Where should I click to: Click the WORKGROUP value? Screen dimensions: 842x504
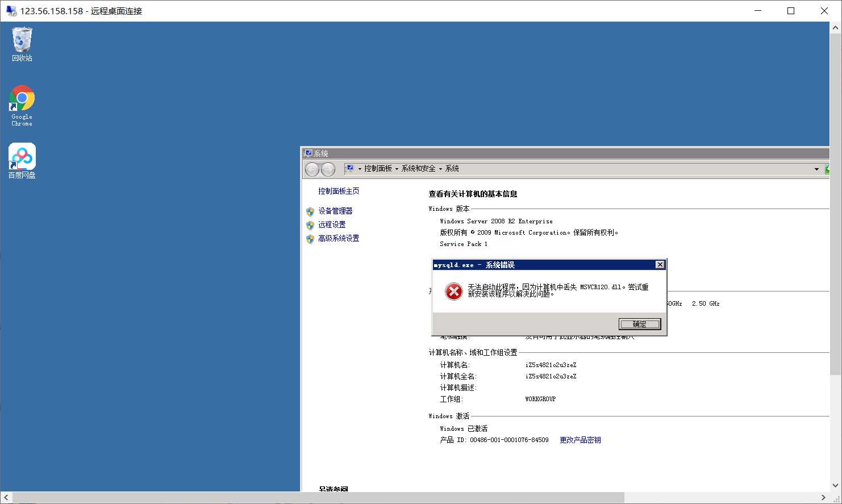tap(540, 399)
